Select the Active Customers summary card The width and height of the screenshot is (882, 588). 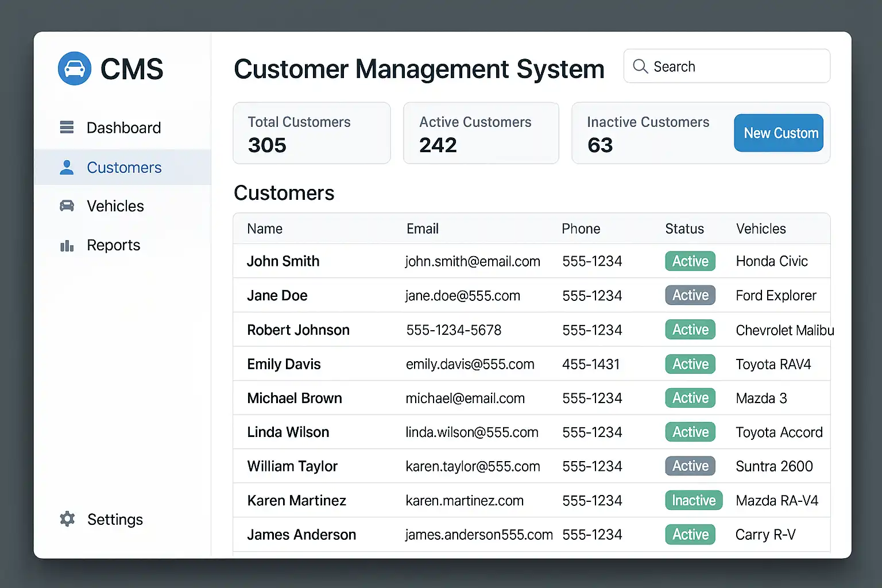pos(481,133)
